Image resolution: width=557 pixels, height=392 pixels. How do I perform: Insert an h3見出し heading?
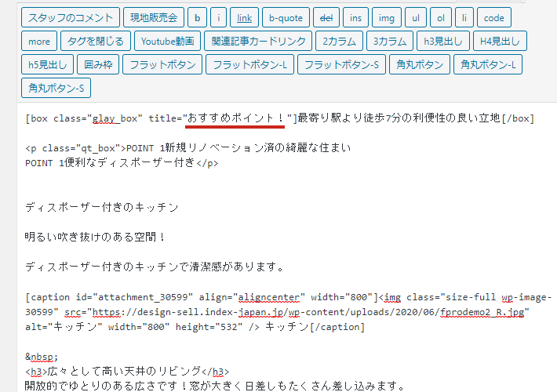[443, 42]
